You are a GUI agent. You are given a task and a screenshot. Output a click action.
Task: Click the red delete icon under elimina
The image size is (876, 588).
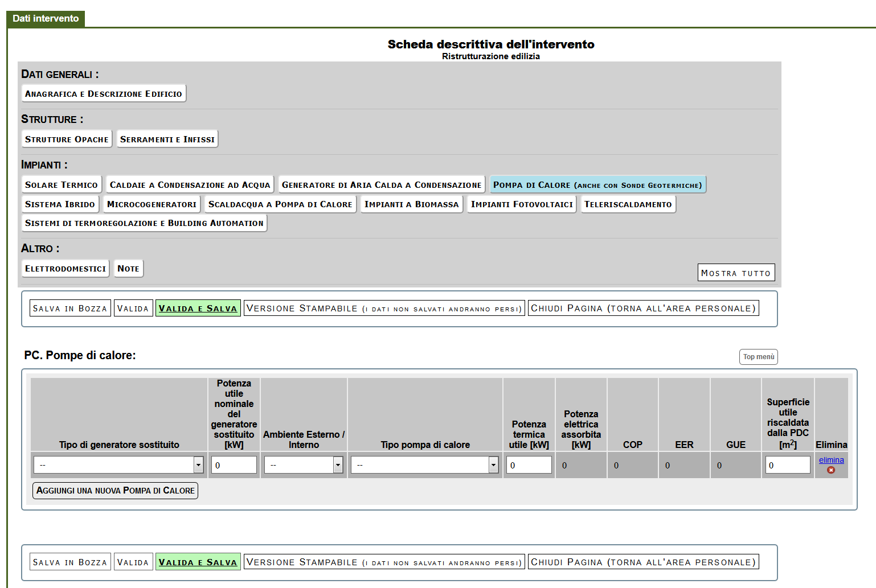831,470
